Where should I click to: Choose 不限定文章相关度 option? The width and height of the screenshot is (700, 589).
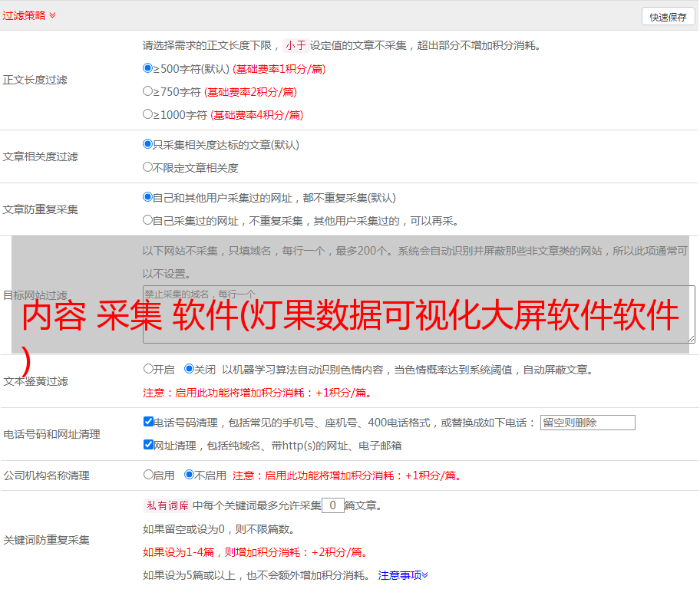tap(148, 167)
